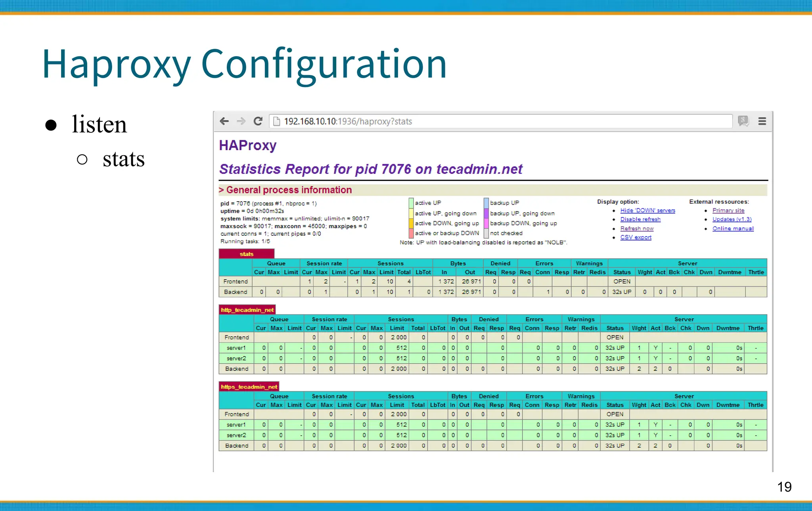The image size is (812, 511).
Task: Click server2 row label under http_tecadmin_net
Action: tap(236, 358)
